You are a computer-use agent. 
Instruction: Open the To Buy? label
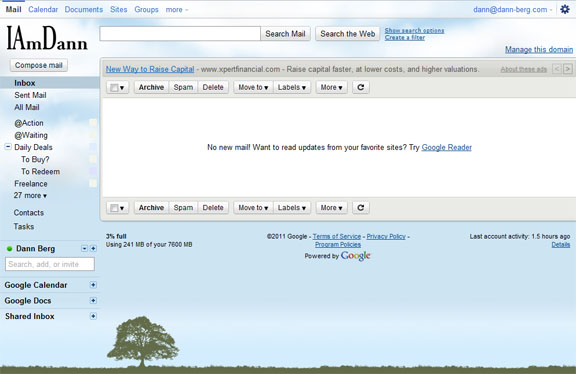[35, 159]
